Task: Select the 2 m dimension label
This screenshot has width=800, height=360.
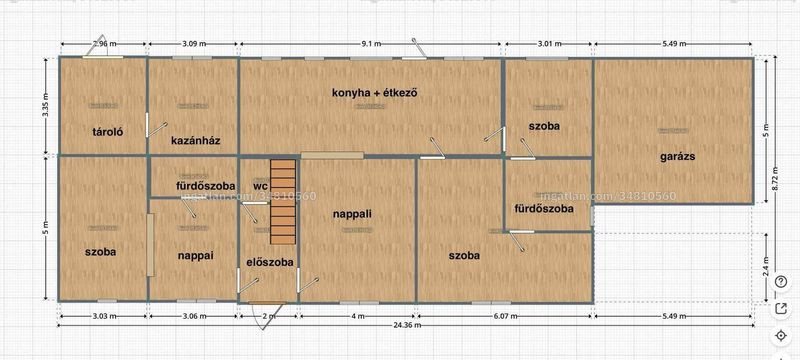Action: tap(269, 316)
